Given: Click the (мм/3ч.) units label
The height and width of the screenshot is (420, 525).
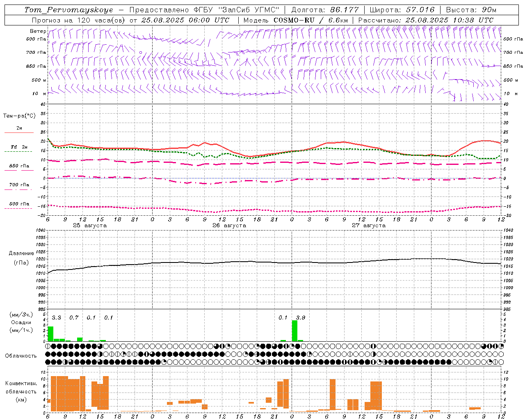Looking at the screenshot, I should tap(21, 315).
